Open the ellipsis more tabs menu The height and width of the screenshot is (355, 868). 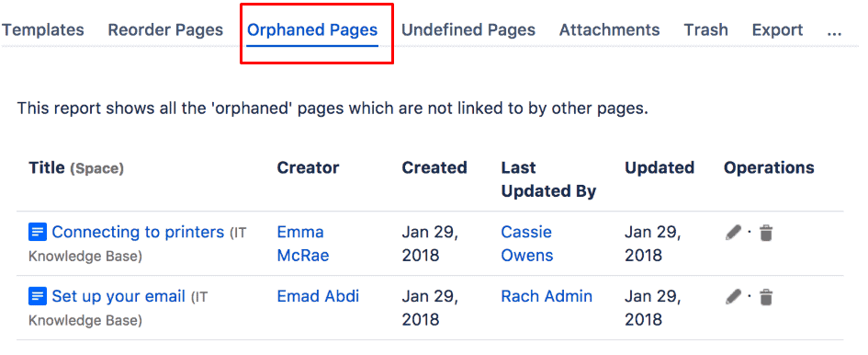834,30
